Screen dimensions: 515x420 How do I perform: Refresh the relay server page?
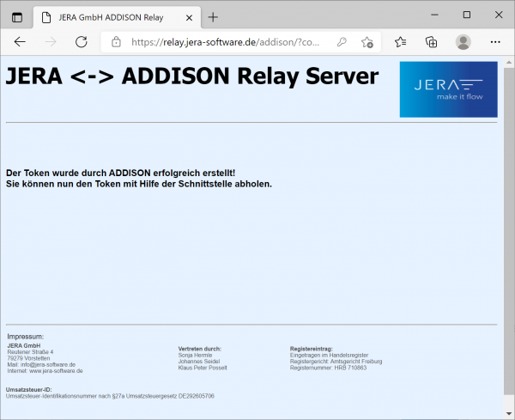tap(82, 41)
